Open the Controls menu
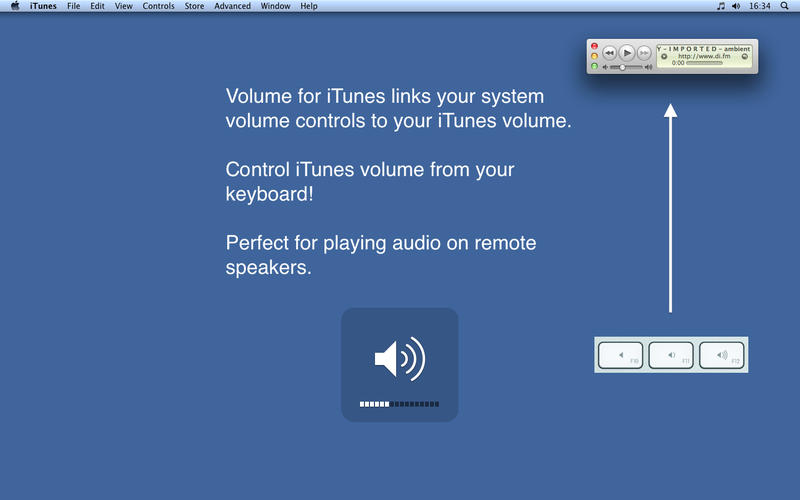The image size is (800, 500). tap(158, 6)
